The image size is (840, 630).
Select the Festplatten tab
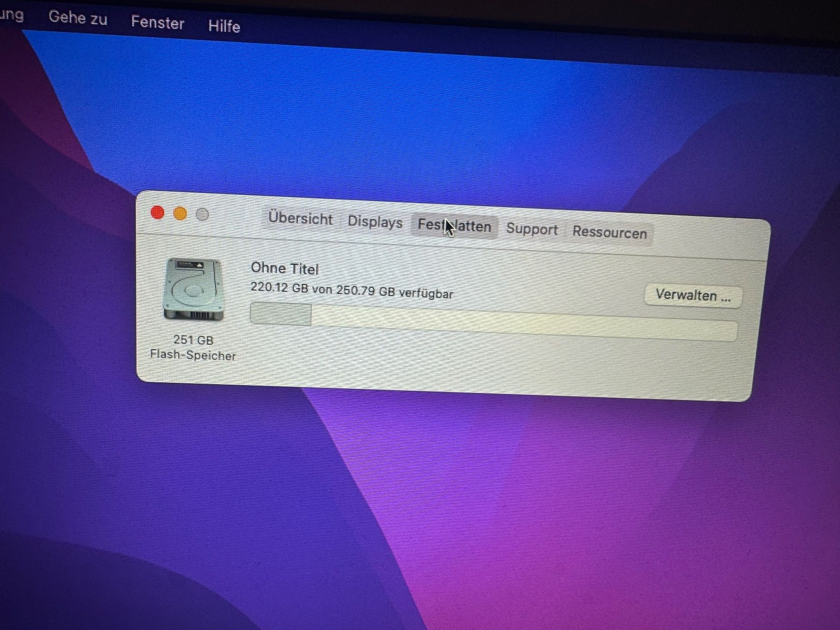455,226
